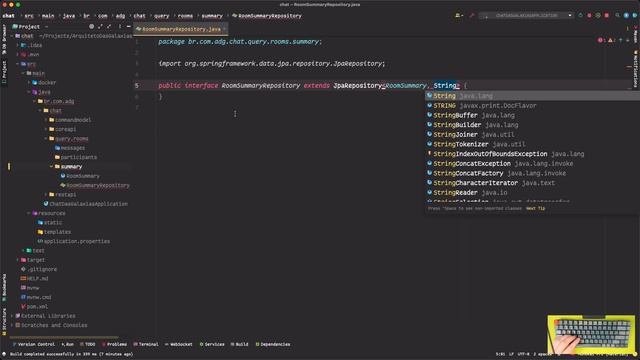The image size is (640, 360).
Task: Open the Problems tool window
Action: pos(114,344)
